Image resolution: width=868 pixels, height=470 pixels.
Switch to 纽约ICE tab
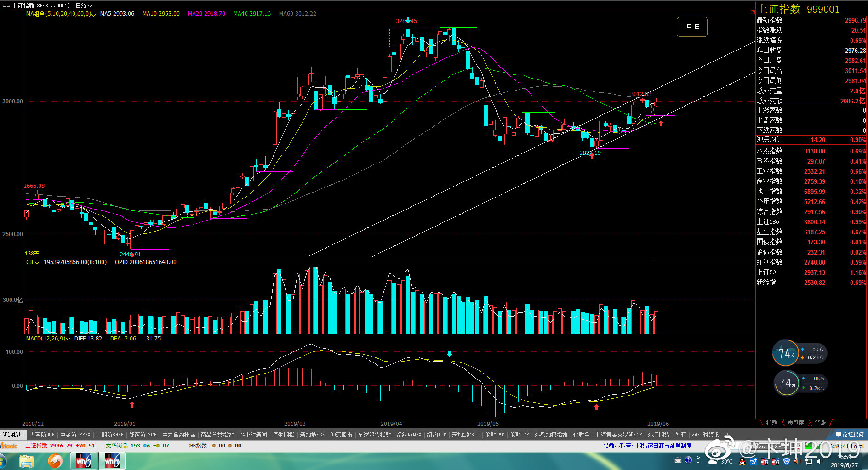tap(436, 435)
